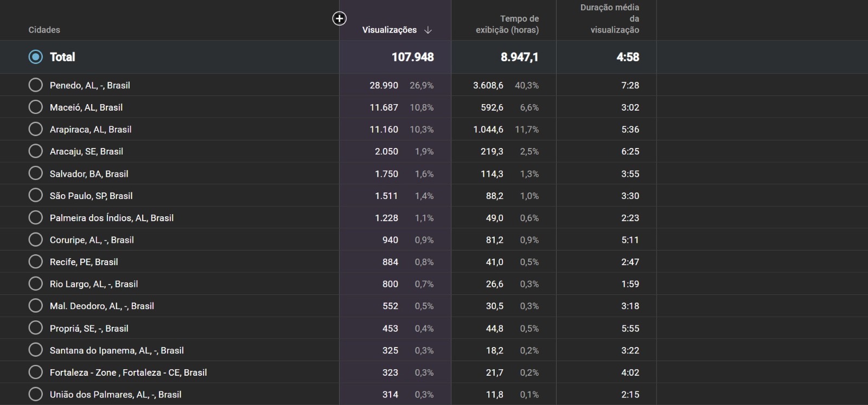Click the Visualizações sort descending arrow
This screenshot has width=868, height=405.
[x=428, y=30]
